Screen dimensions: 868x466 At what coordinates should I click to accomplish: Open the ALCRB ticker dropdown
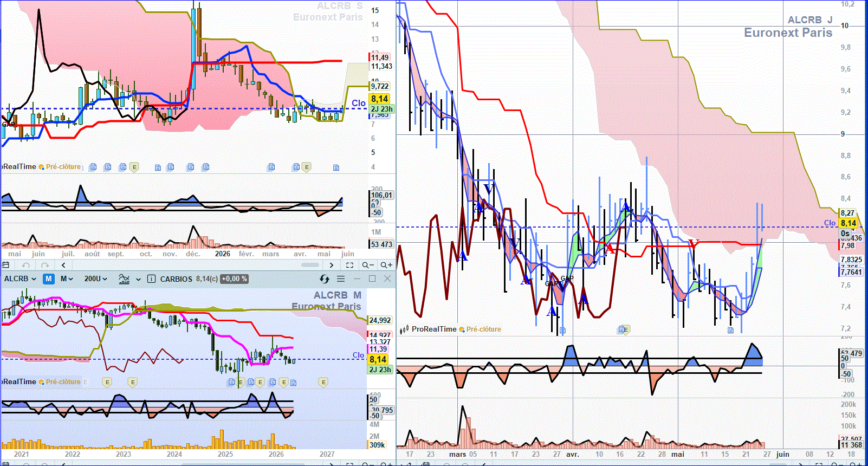20,279
